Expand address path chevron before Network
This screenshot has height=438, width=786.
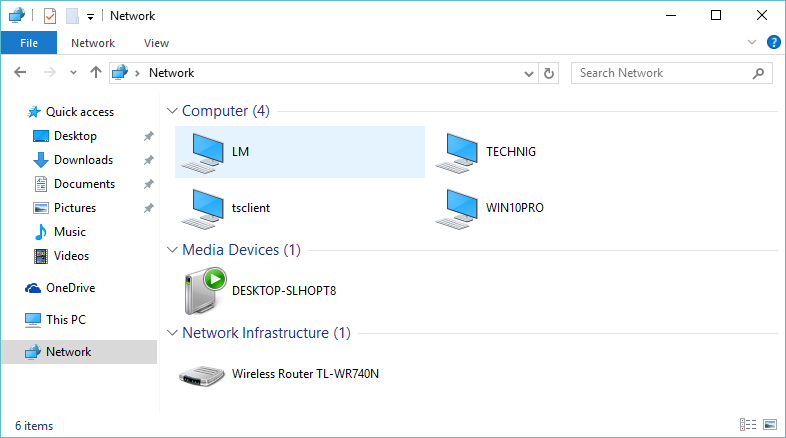[137, 73]
